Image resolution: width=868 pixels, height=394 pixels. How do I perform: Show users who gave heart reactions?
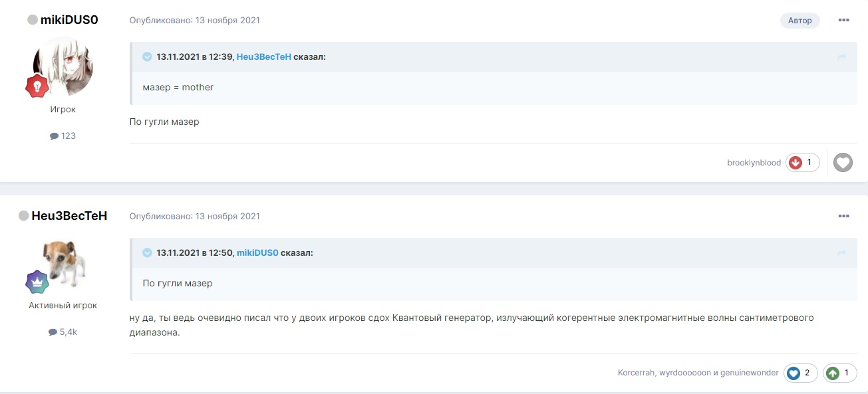[x=800, y=373]
